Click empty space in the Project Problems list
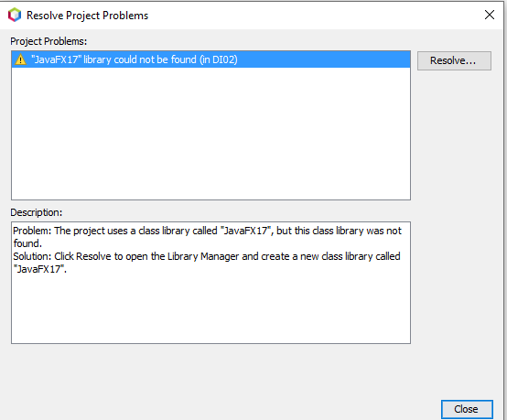 (x=210, y=133)
